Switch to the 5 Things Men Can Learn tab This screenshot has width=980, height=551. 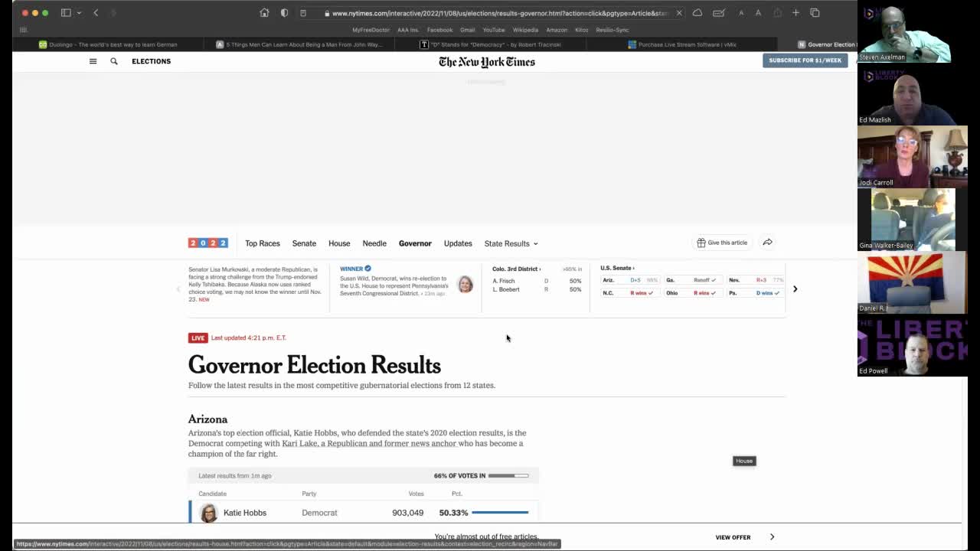(299, 44)
